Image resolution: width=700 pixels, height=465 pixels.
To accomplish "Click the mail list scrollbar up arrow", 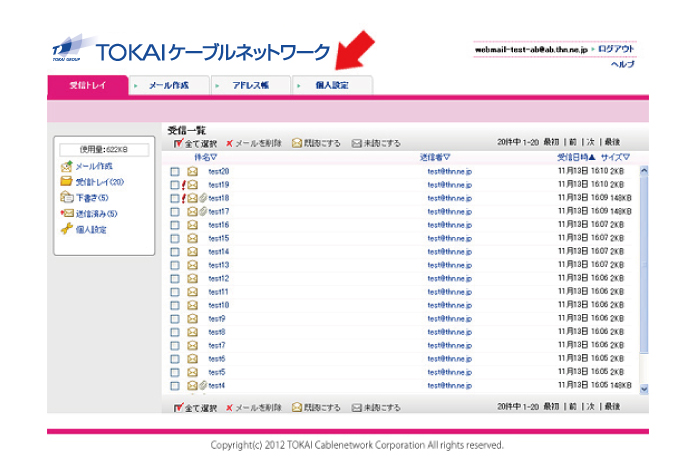I will (x=644, y=170).
